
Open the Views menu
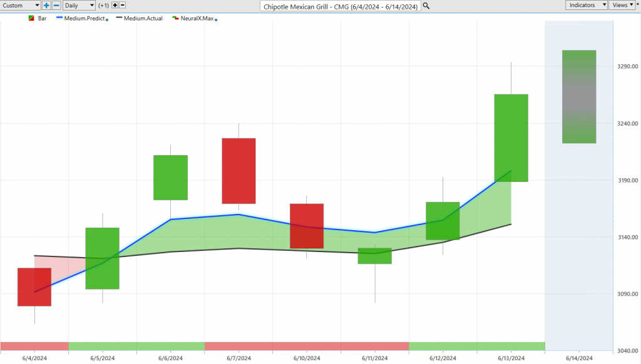[x=622, y=5]
